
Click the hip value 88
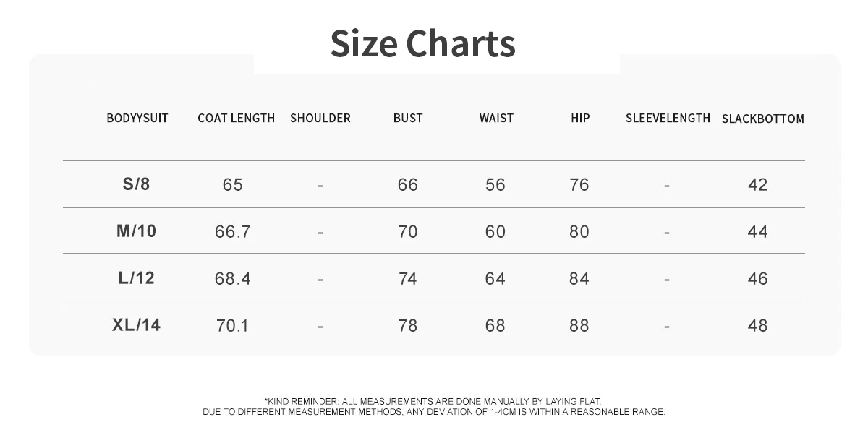click(x=579, y=326)
